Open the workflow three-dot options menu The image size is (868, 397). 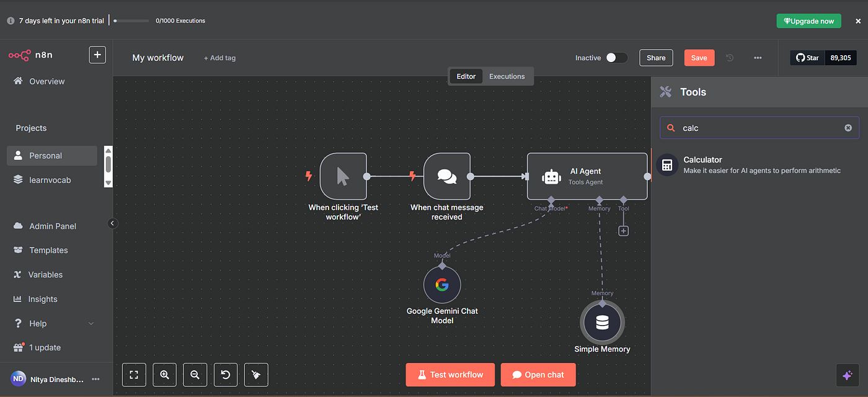[758, 58]
